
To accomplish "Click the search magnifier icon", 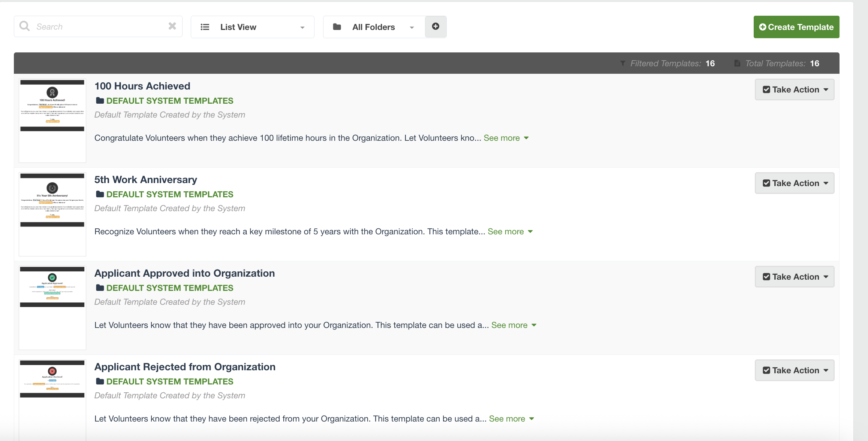I will (x=24, y=26).
